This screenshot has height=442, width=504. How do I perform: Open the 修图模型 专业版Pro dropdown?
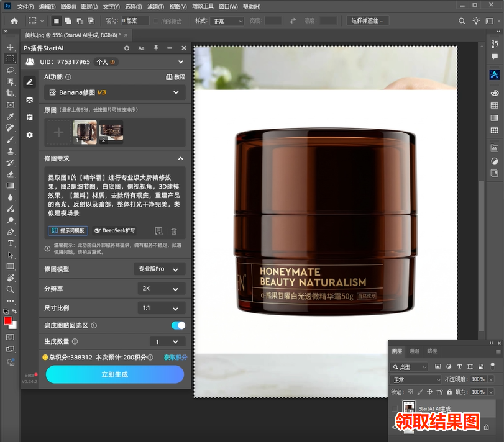(x=160, y=269)
